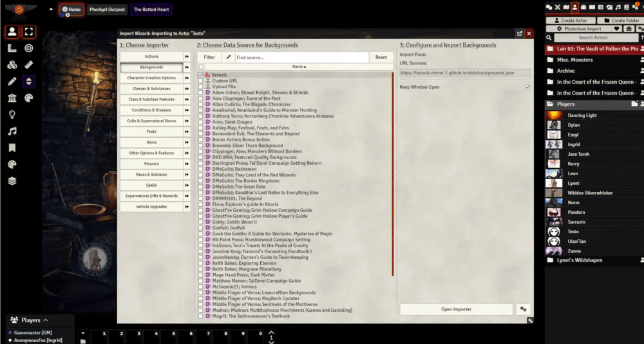This screenshot has width=644, height=344.
Task: Click the Plutonium Import button
Action: tap(578, 29)
